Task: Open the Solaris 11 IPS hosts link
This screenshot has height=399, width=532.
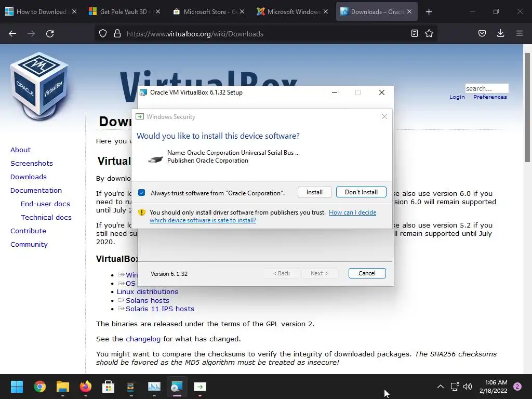Action: click(x=160, y=309)
